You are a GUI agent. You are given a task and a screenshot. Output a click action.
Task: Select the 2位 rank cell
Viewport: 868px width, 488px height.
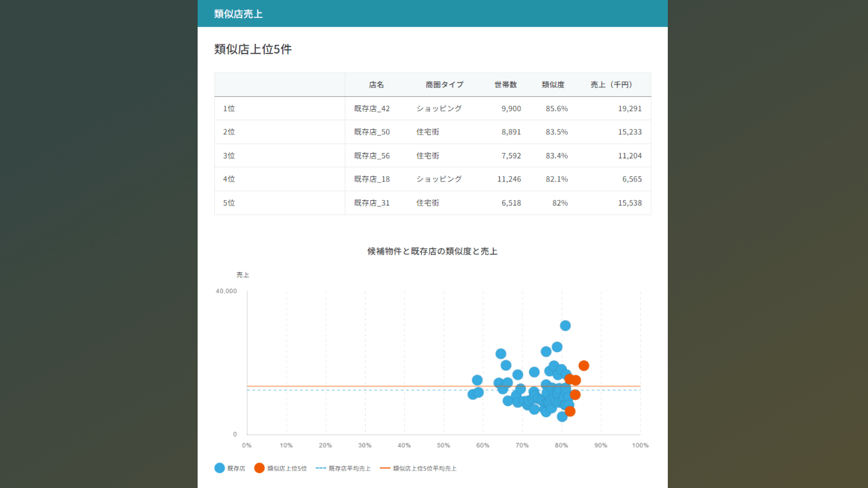pos(280,132)
